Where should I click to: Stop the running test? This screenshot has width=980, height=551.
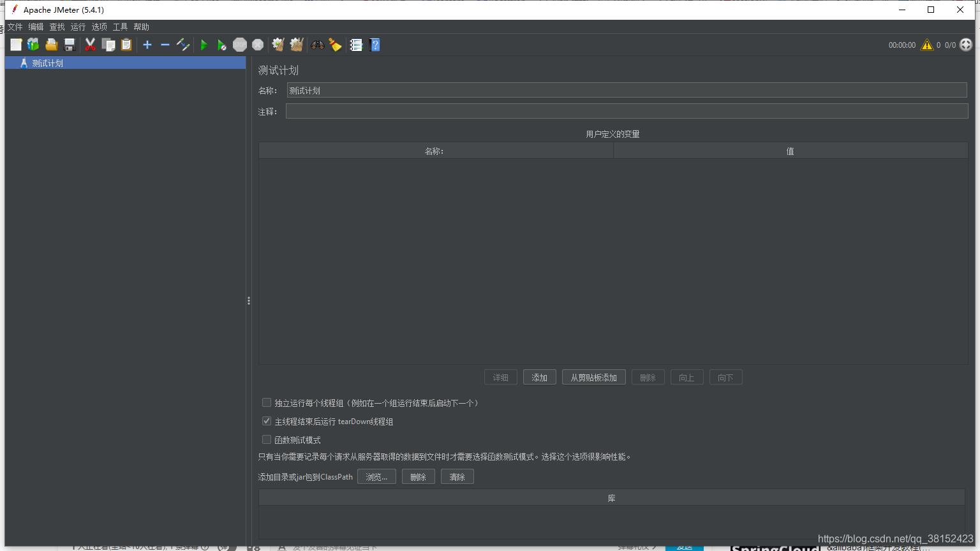[240, 45]
